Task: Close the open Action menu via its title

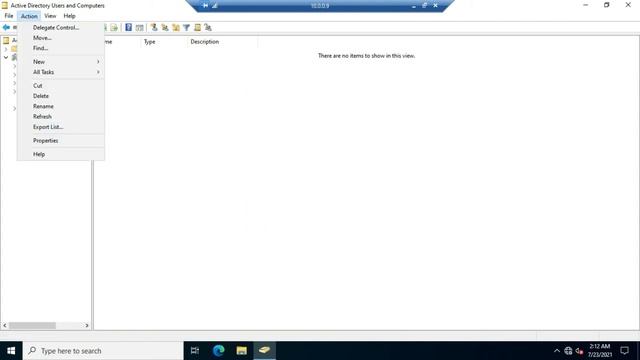Action: click(29, 16)
